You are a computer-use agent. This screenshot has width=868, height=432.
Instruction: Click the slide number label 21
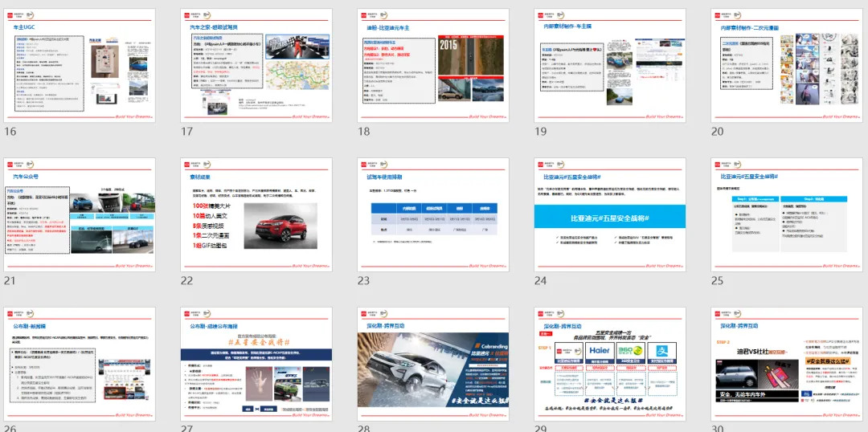point(10,281)
